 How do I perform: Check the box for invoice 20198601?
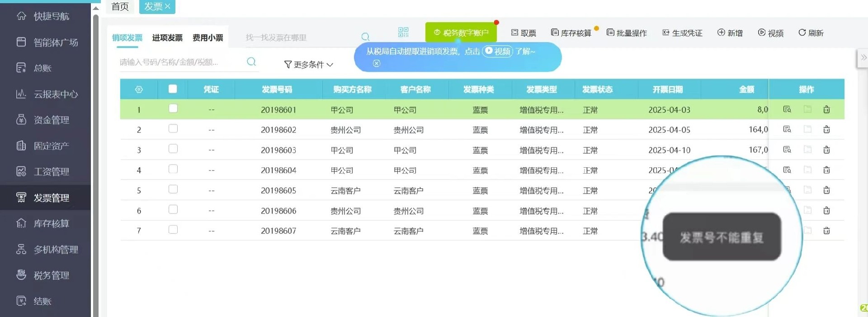(173, 109)
